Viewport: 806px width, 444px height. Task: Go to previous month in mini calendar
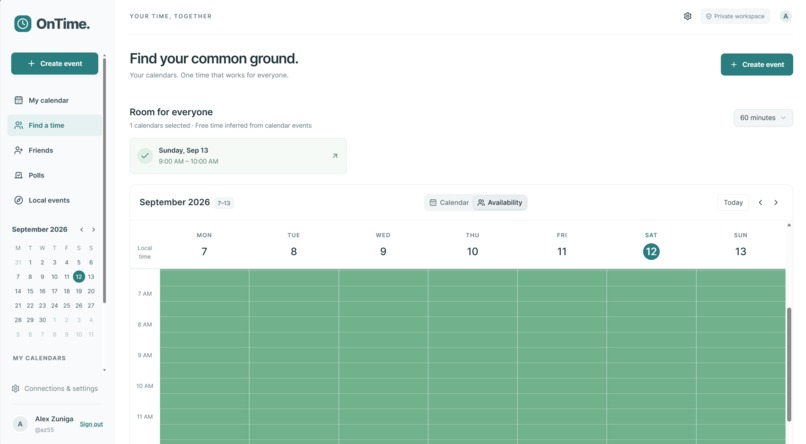[x=81, y=230]
